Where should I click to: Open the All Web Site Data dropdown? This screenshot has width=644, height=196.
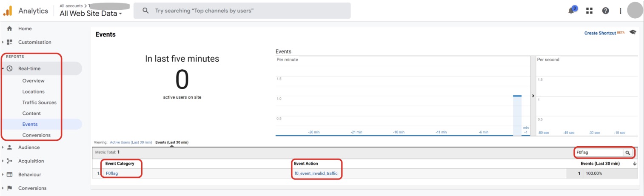(x=91, y=14)
